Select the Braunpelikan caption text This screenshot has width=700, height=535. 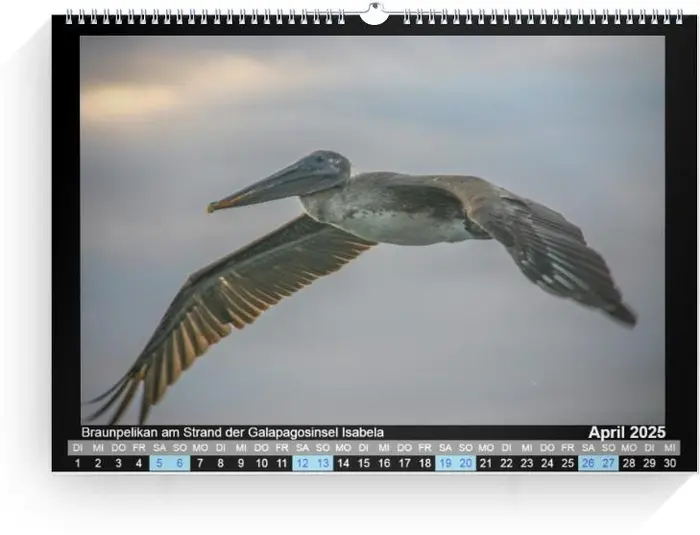click(x=232, y=432)
